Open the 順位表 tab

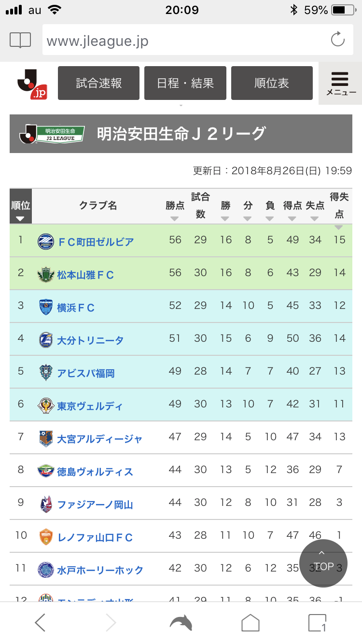click(272, 83)
